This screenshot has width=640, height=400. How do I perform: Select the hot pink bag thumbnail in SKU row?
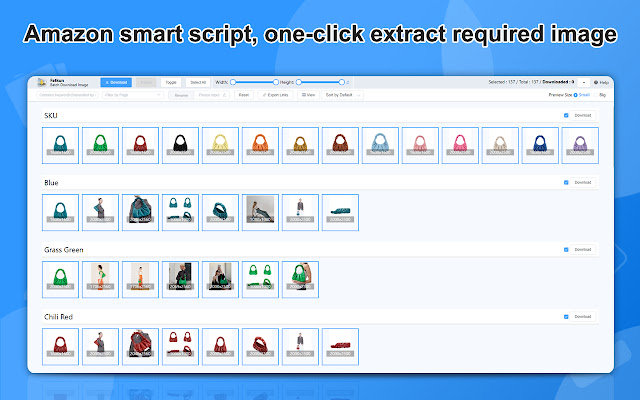click(460, 145)
